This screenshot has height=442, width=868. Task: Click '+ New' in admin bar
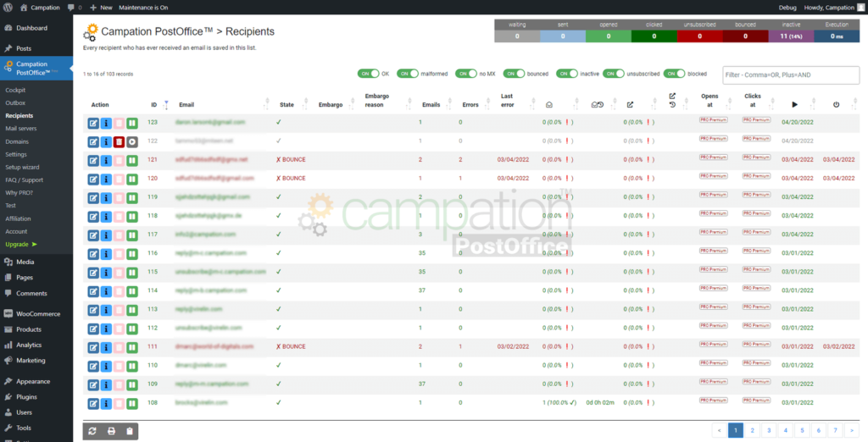pos(101,8)
